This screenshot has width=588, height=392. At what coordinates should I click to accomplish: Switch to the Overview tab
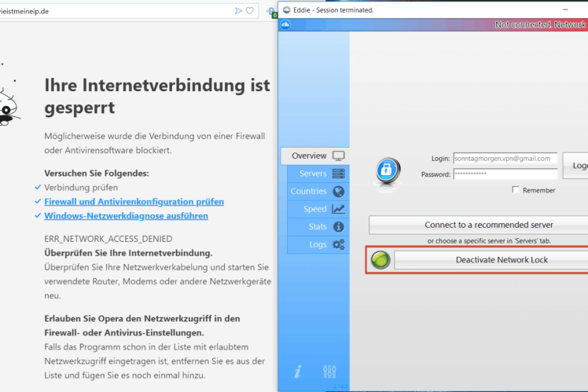tap(314, 156)
